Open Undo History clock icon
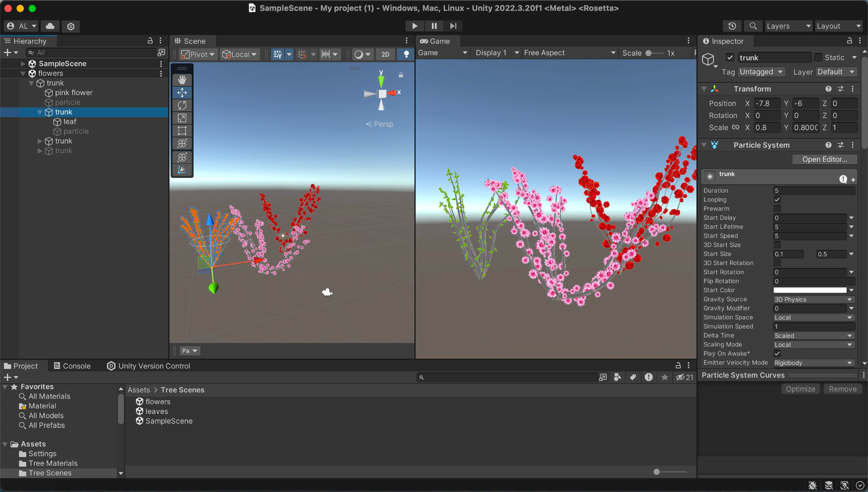This screenshot has width=868, height=492. click(x=732, y=26)
